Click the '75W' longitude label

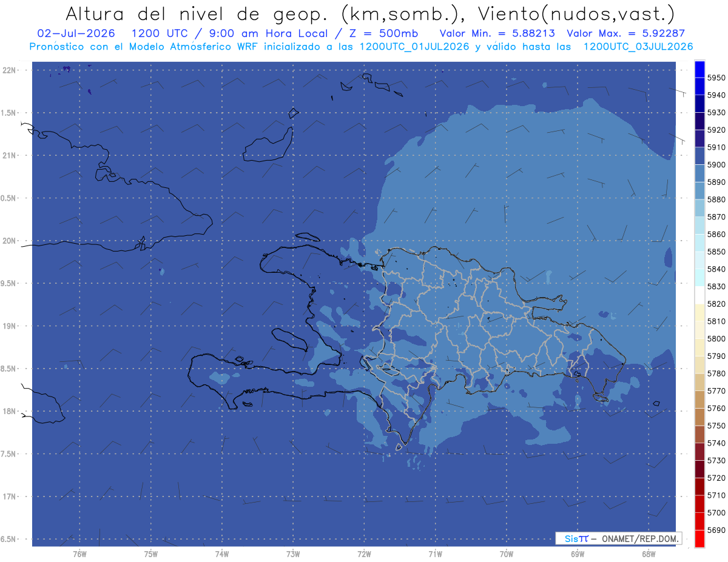point(151,554)
